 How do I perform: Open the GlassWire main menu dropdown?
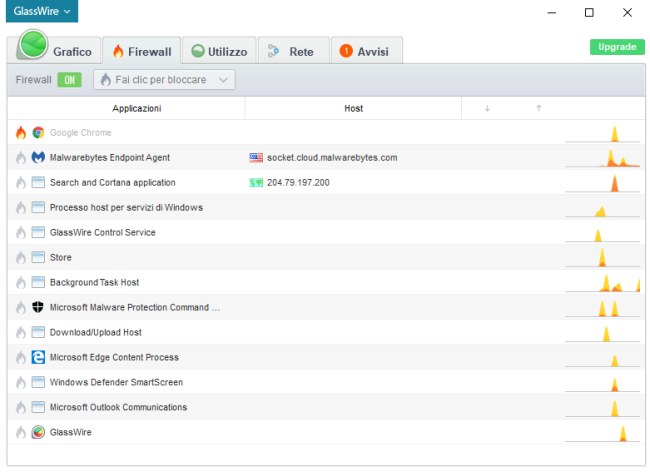[x=41, y=11]
